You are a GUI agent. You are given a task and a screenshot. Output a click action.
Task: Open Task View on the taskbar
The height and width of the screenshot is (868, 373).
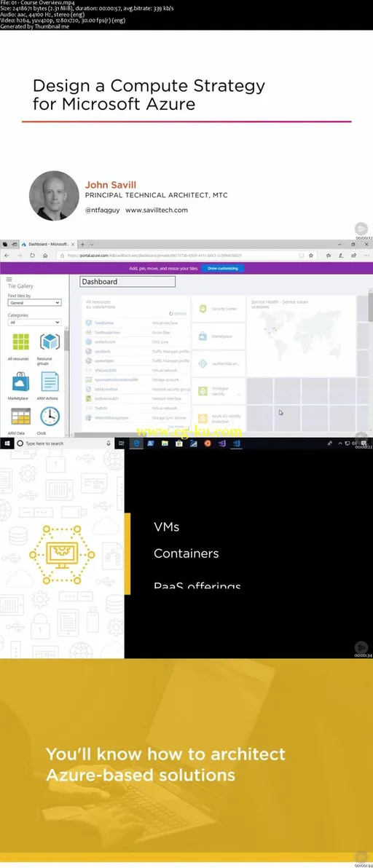pos(122,443)
